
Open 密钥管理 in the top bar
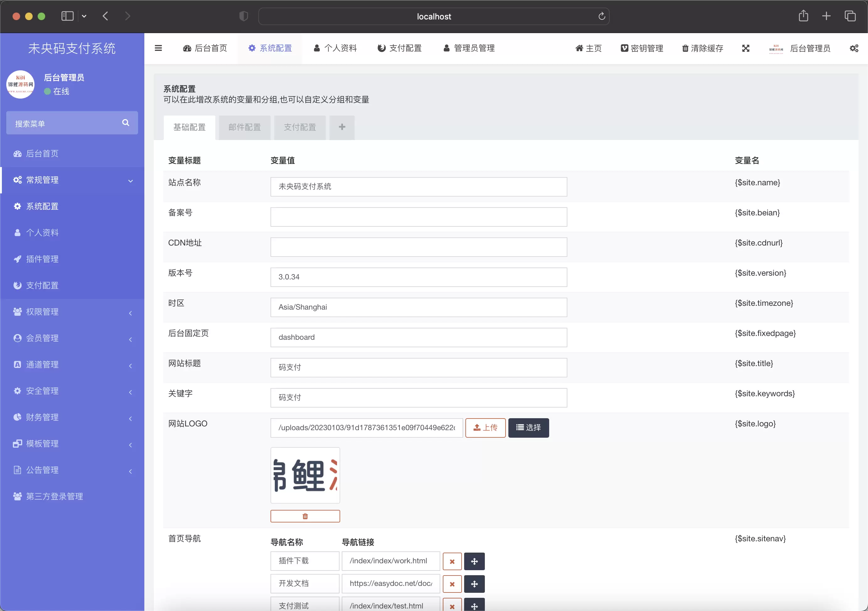tap(641, 48)
